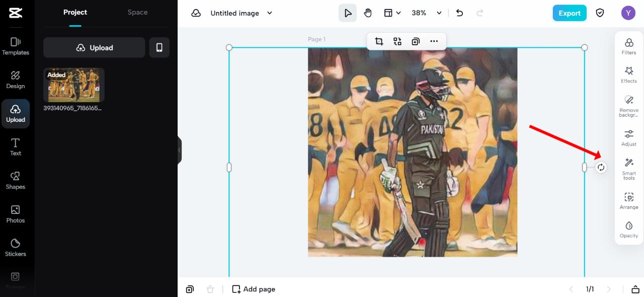Screen dimensions: 644x297
Task: Click the cloud save status icon
Action: point(196,13)
